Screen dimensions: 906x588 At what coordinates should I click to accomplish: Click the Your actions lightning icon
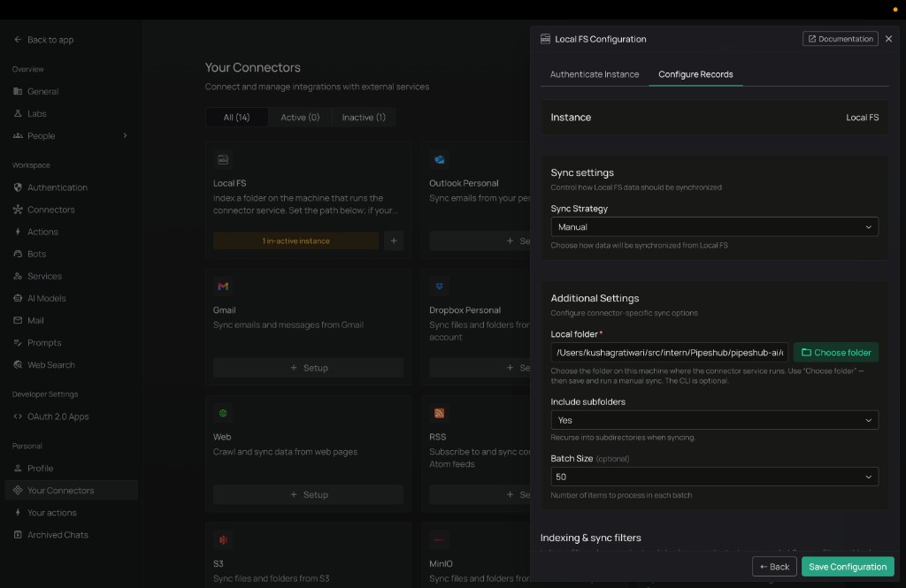click(x=18, y=512)
